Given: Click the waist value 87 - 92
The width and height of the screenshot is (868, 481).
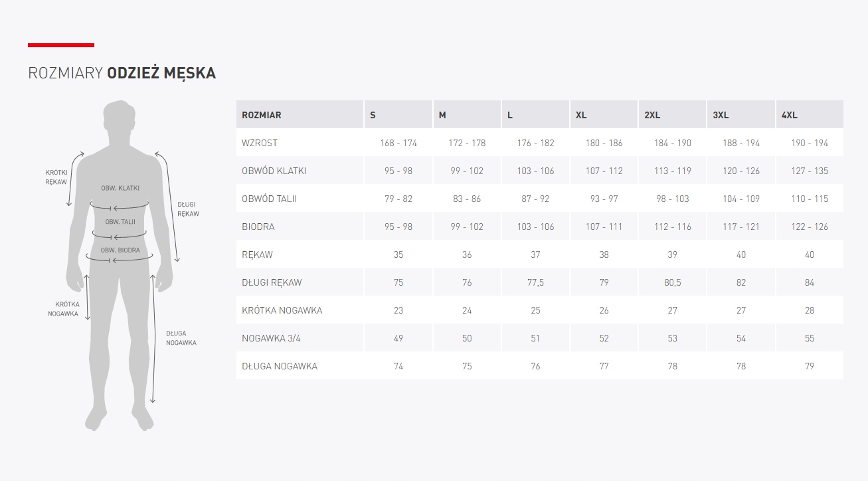Looking at the screenshot, I should click(535, 199).
